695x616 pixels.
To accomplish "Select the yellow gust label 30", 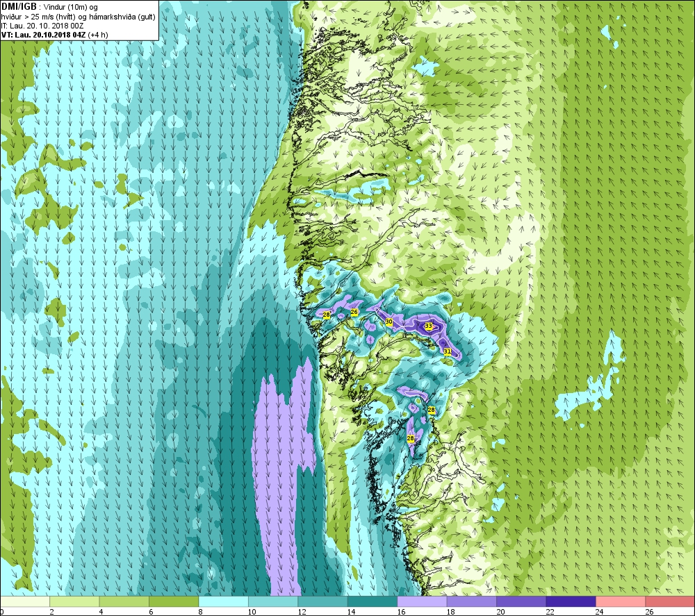I will click(x=389, y=322).
